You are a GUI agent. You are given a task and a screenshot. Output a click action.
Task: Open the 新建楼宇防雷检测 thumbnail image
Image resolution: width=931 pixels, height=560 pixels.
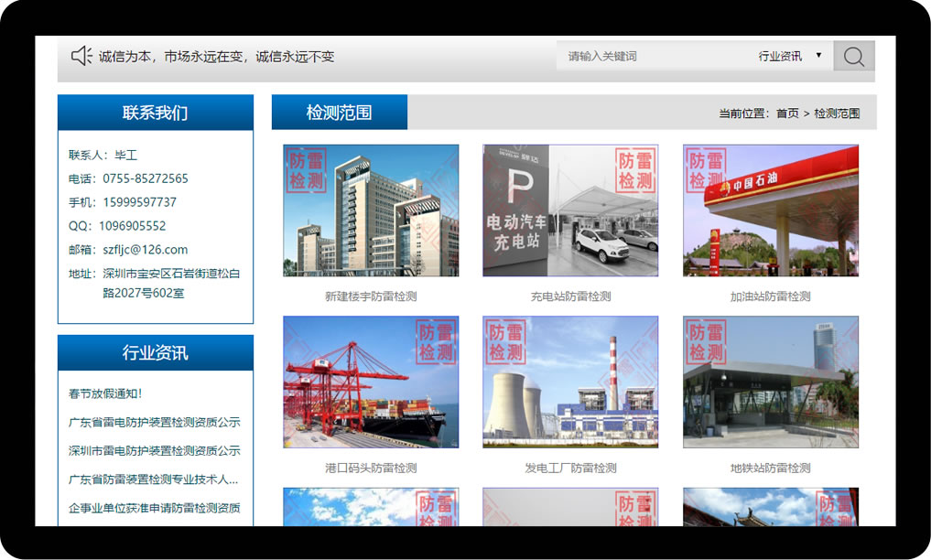tap(371, 210)
